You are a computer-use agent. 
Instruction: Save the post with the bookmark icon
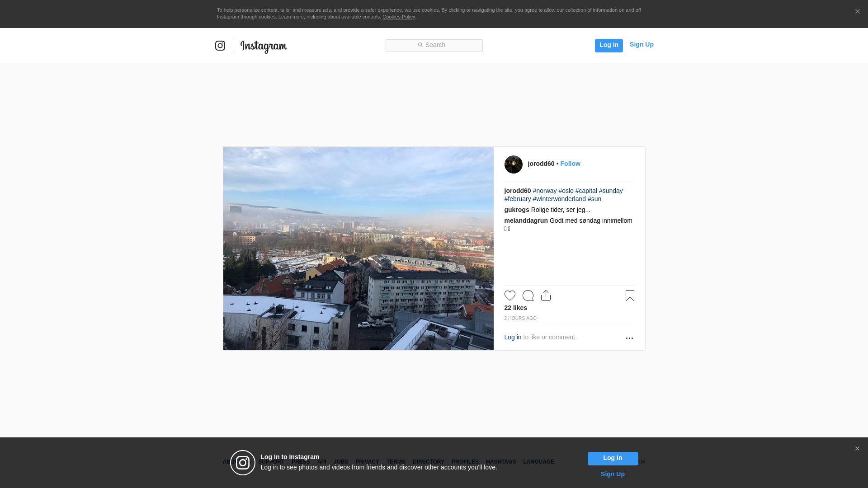pyautogui.click(x=630, y=296)
